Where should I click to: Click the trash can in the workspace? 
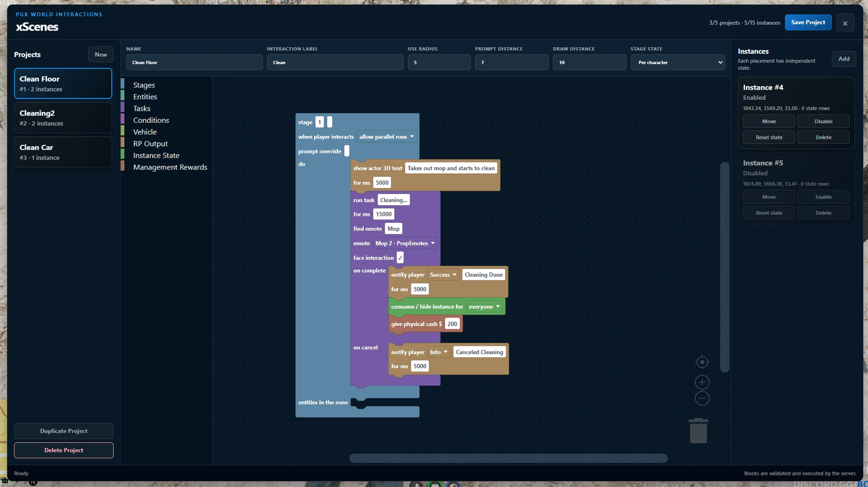[698, 431]
